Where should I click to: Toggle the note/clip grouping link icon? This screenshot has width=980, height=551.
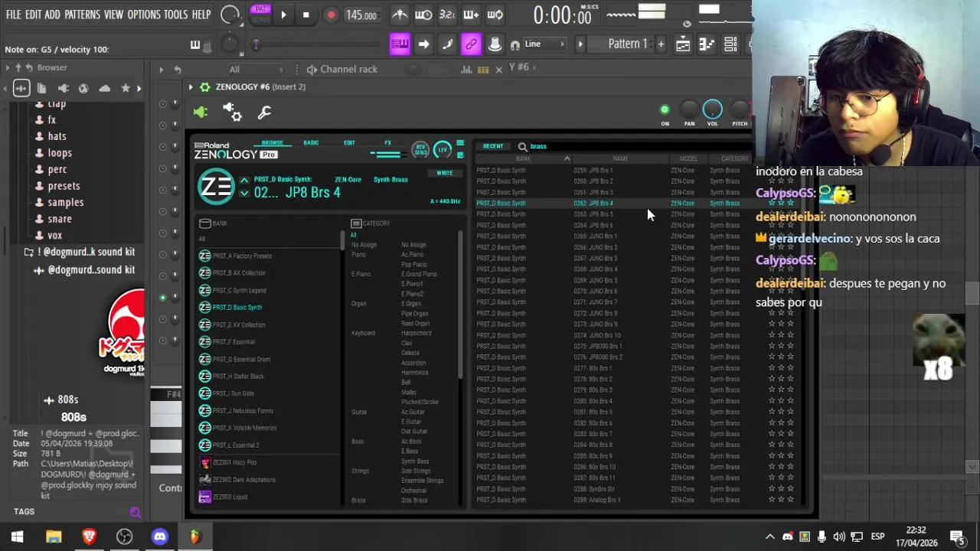[x=471, y=44]
